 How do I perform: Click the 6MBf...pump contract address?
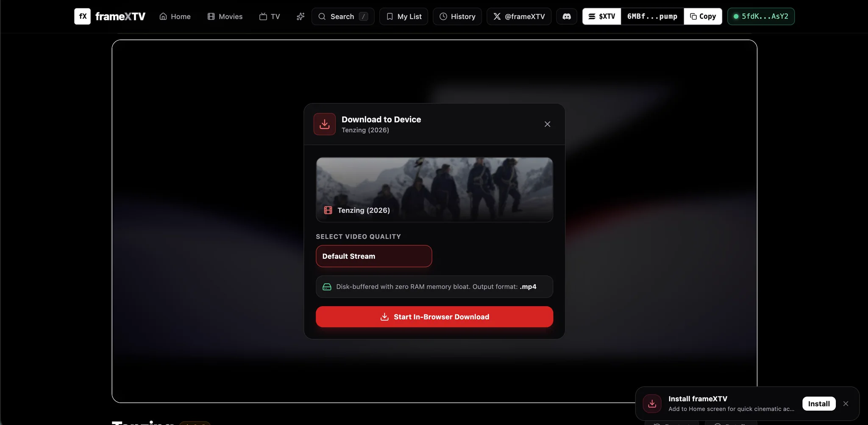(x=652, y=16)
